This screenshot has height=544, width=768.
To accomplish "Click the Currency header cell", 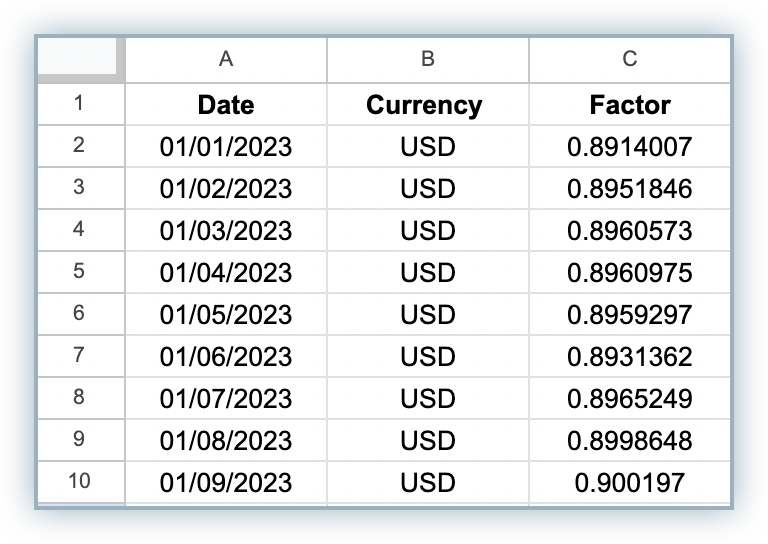I will tap(428, 104).
